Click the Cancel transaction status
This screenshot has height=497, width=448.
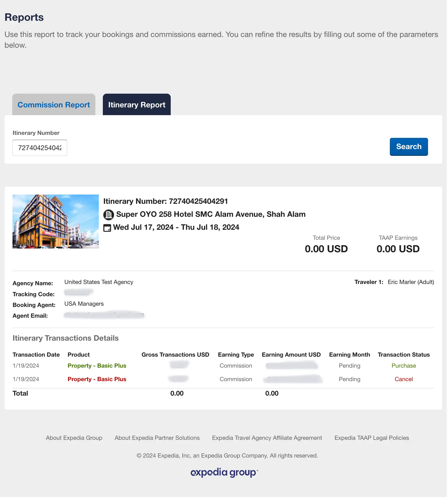point(404,379)
